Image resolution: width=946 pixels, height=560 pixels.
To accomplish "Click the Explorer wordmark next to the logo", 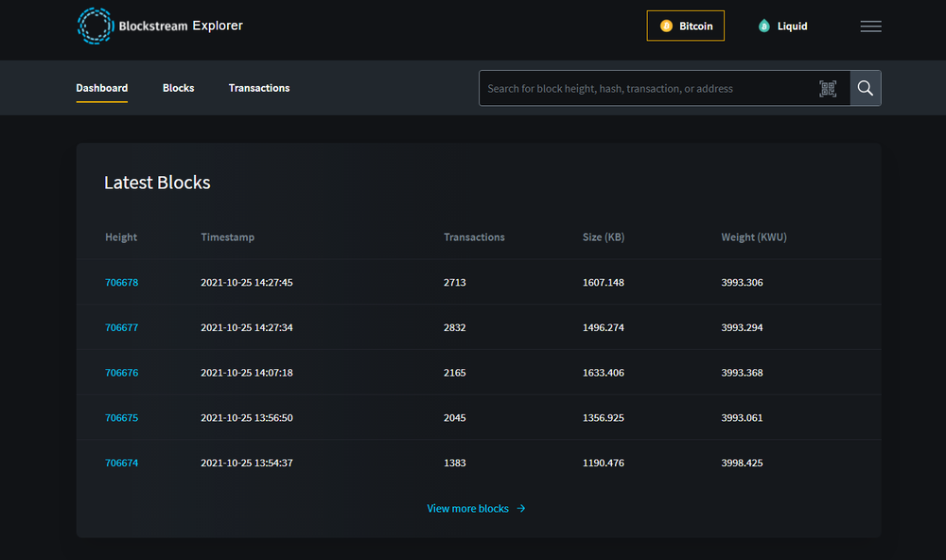I will pos(219,26).
